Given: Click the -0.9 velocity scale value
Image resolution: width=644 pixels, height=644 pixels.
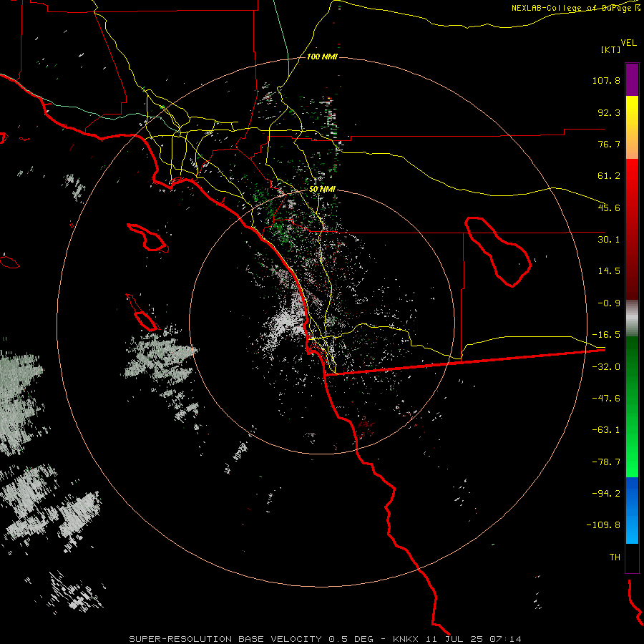Looking at the screenshot, I should click(609, 303).
